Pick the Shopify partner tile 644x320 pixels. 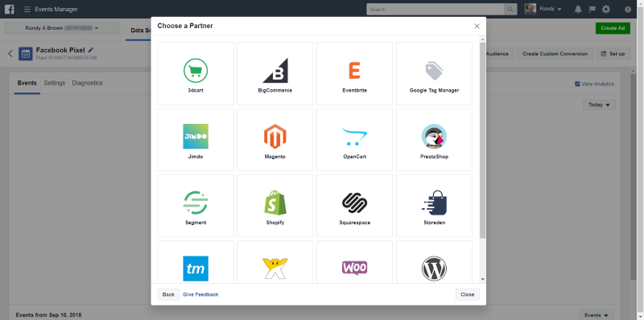[x=275, y=206]
